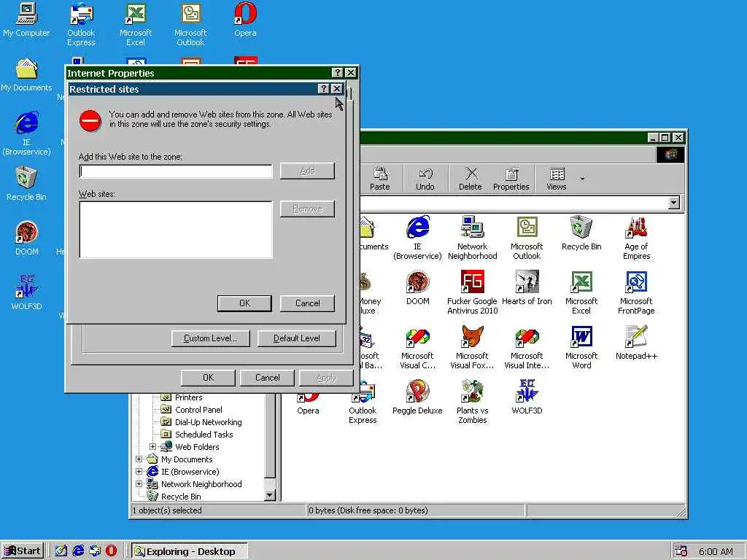The height and width of the screenshot is (560, 747).
Task: Select Microsoft Excel desktop shortcut
Action: [x=135, y=25]
